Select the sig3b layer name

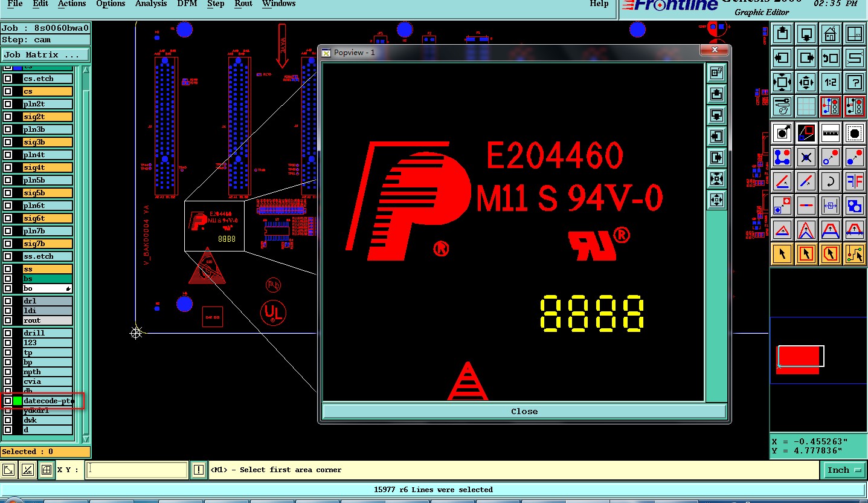click(48, 142)
